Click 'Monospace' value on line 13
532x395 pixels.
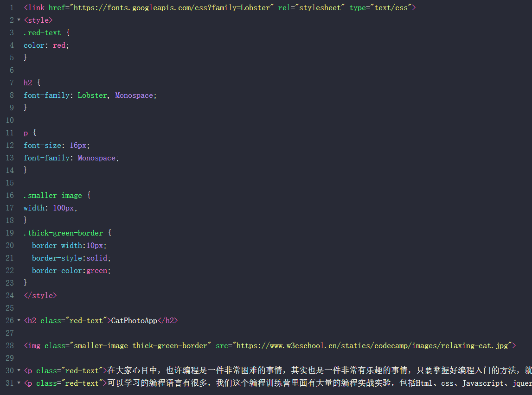coord(96,158)
